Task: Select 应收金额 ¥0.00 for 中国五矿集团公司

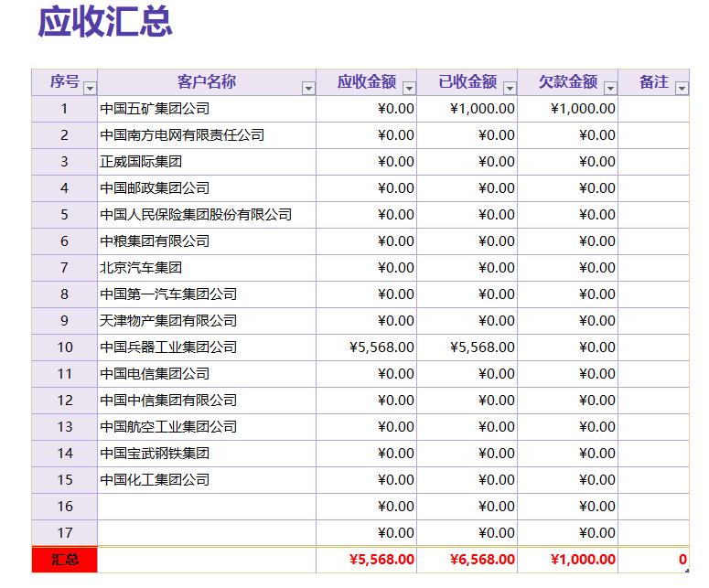Action: click(x=366, y=109)
